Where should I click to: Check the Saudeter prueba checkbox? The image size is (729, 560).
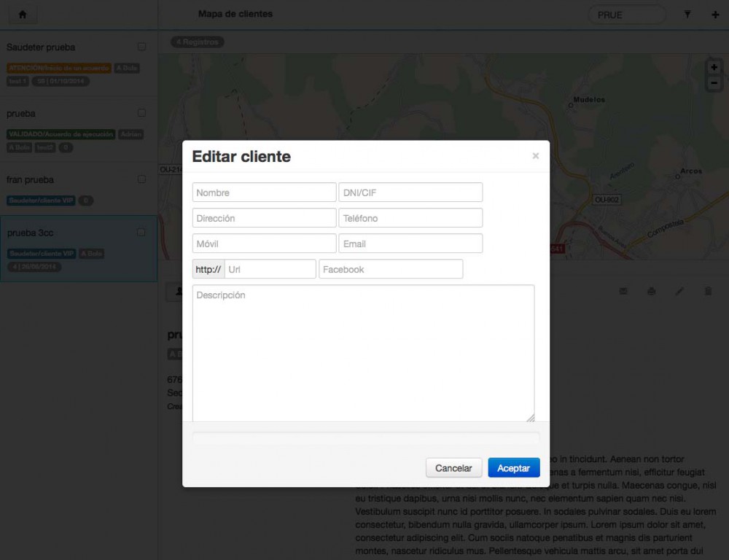point(141,47)
